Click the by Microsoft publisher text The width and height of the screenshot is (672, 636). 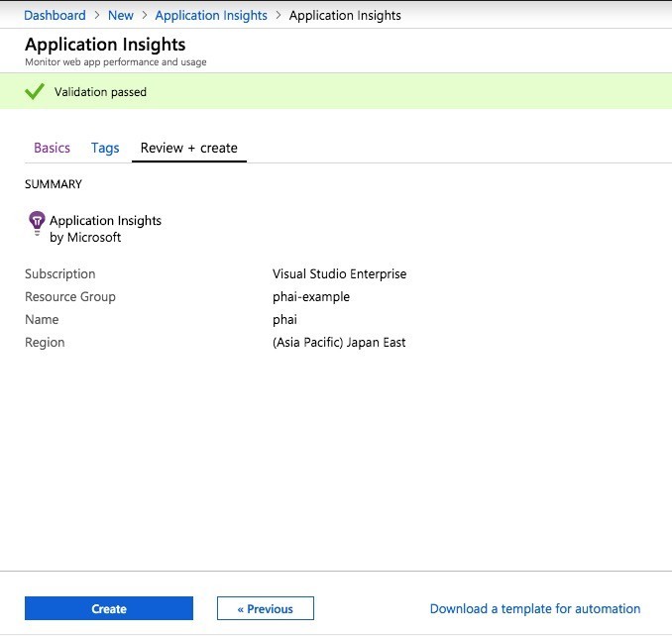pyautogui.click(x=85, y=238)
